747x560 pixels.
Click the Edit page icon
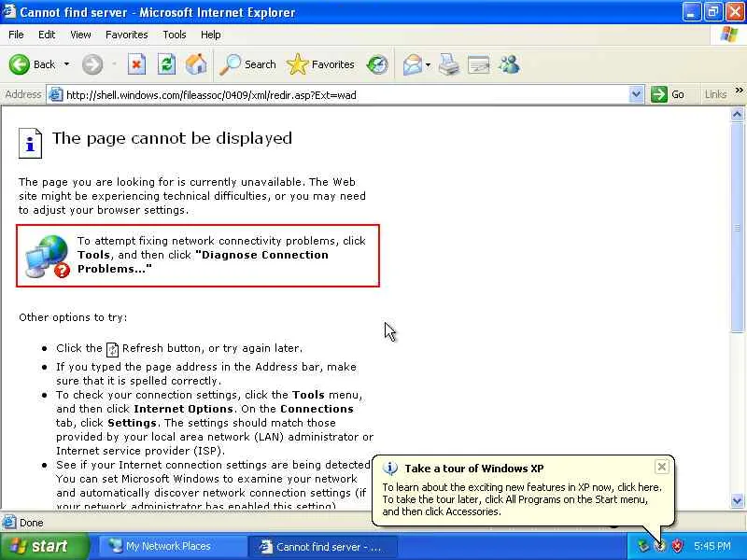[479, 64]
